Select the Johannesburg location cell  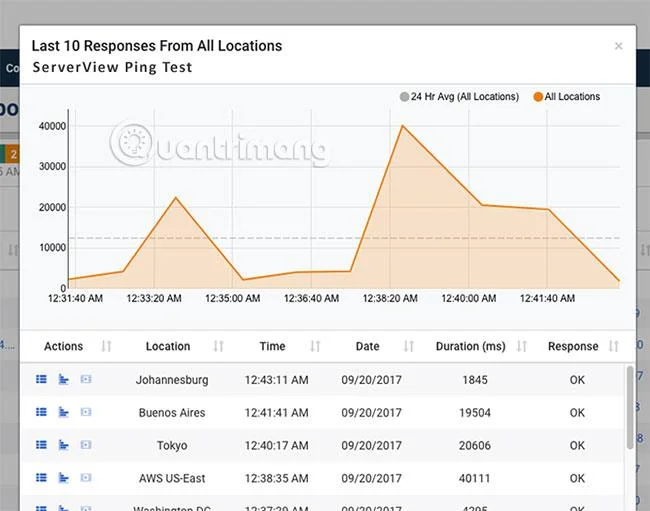click(x=172, y=380)
